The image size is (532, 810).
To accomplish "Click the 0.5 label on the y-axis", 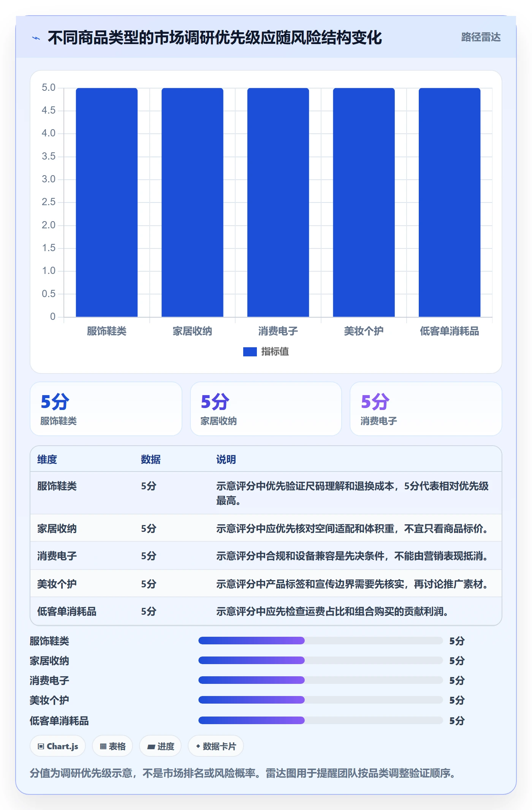I will (x=49, y=294).
